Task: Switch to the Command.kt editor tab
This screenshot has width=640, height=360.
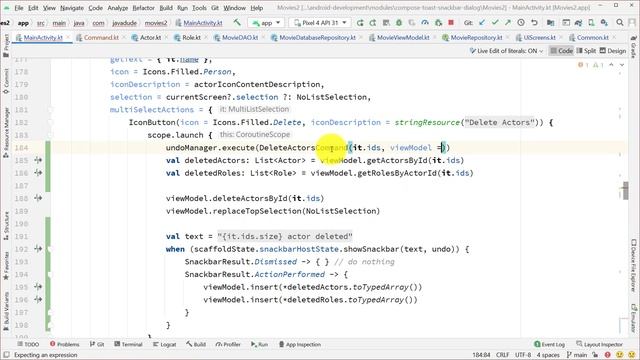Action: pyautogui.click(x=101, y=38)
